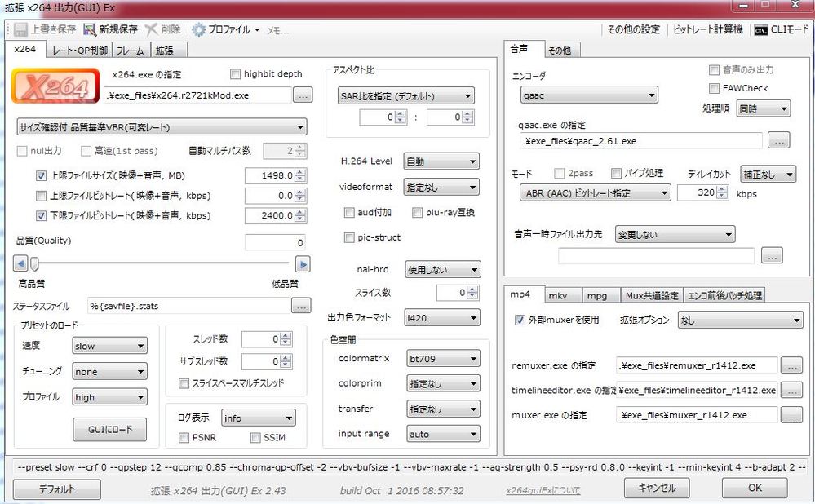The width and height of the screenshot is (815, 504).
Task: Click the GUIにロード button
Action: point(109,429)
